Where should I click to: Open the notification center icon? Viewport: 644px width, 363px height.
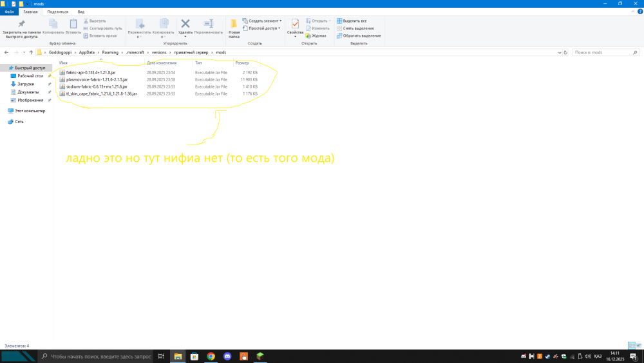633,357
